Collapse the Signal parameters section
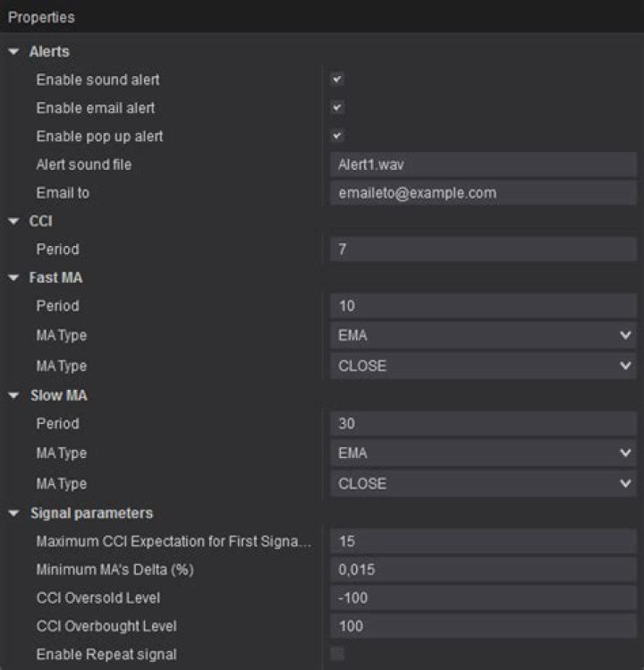 pos(13,513)
